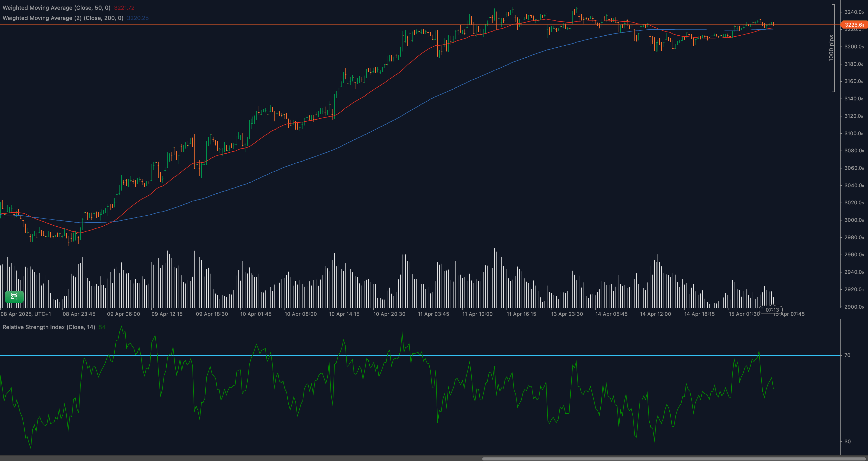Screen dimensions: 868x461
Task: Click the 11 Apr 03:45 time label
Action: pos(433,314)
